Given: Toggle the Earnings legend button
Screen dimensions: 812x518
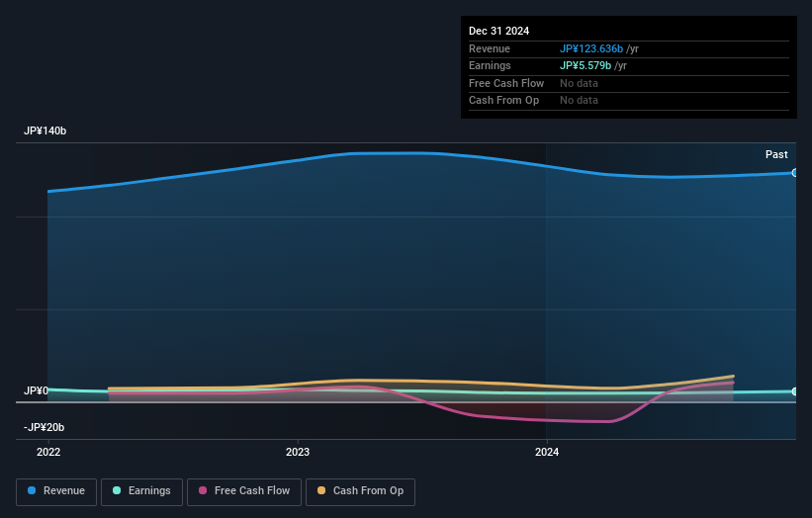Looking at the screenshot, I should (x=141, y=491).
